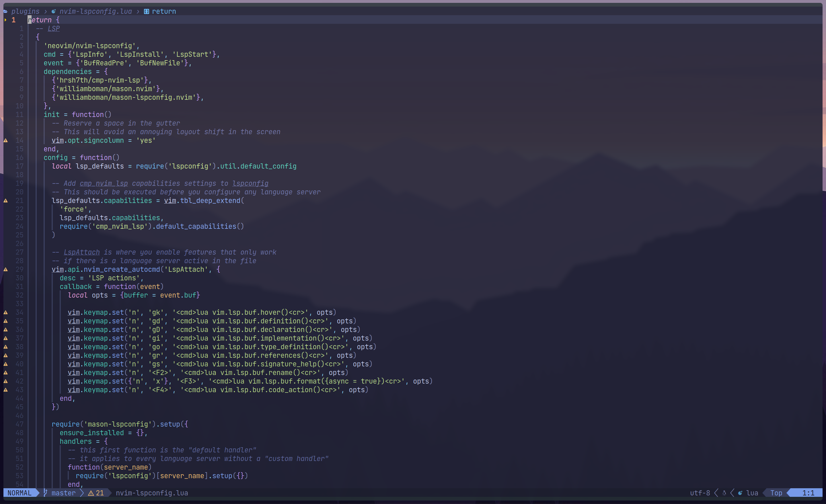Click the warning sign on gutter line 43
826x504 pixels.
pyautogui.click(x=6, y=390)
